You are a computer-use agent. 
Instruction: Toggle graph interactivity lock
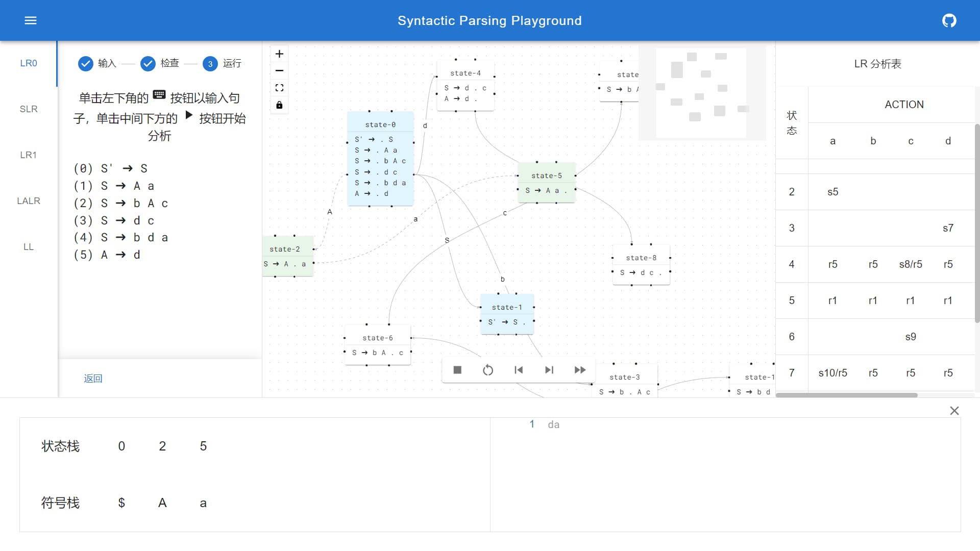(279, 105)
